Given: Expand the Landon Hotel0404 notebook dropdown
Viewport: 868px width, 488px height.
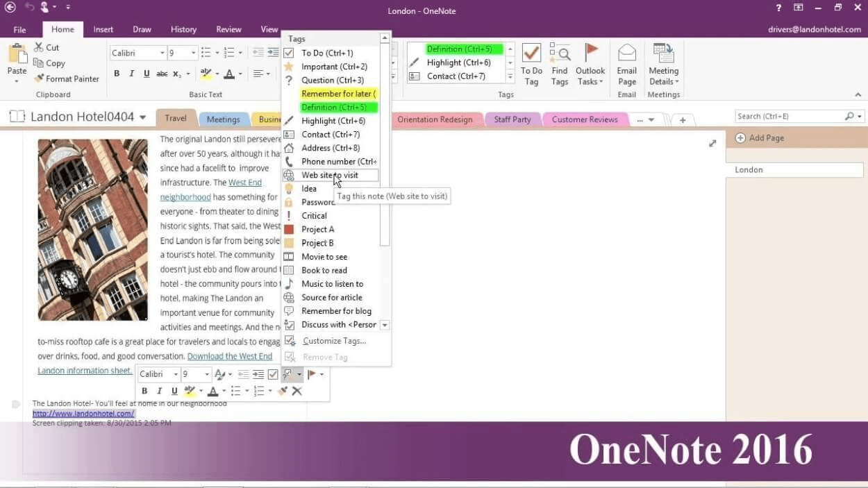Looking at the screenshot, I should [142, 117].
